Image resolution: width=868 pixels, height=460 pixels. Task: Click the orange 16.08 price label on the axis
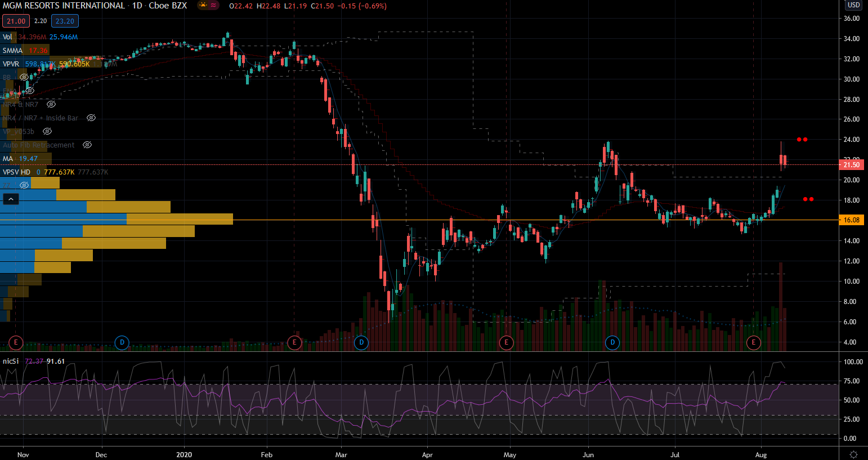click(852, 220)
